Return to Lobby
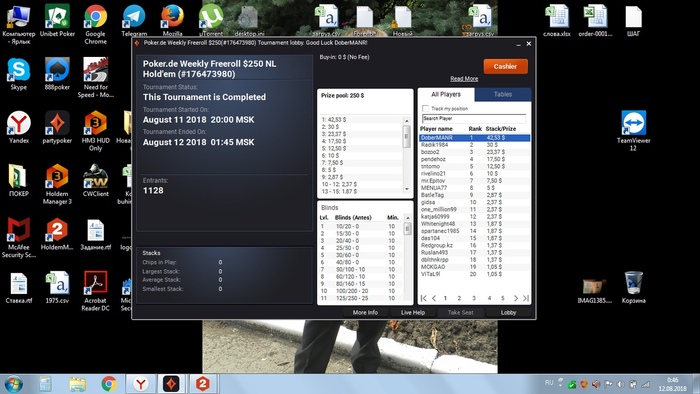This screenshot has width=700, height=394. coord(508,313)
